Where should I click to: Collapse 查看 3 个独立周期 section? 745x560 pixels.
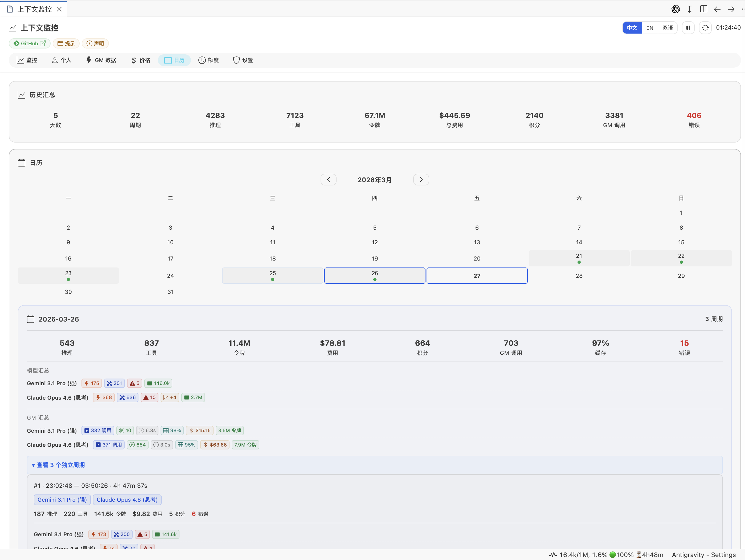[58, 465]
